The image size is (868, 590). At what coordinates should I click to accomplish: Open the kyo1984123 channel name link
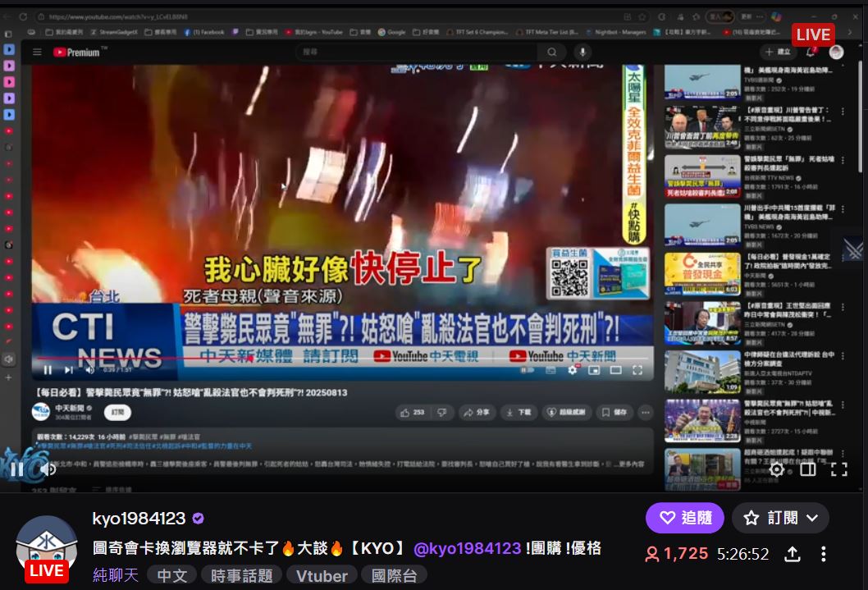click(139, 519)
